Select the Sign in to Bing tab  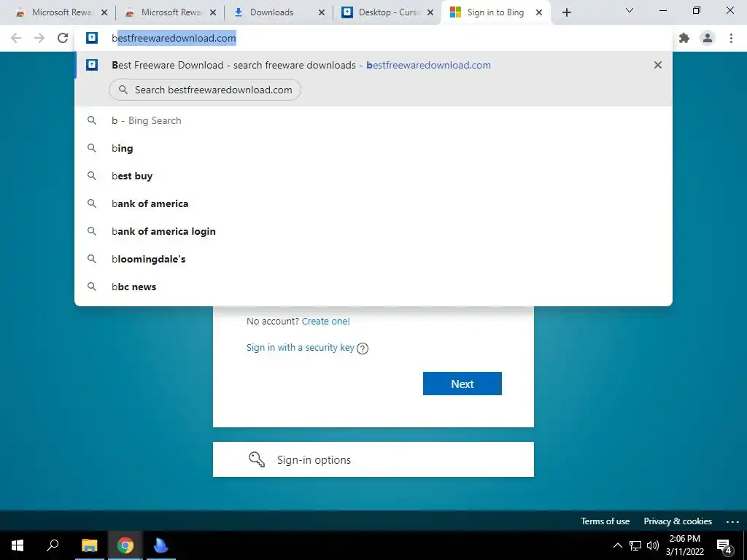click(495, 12)
